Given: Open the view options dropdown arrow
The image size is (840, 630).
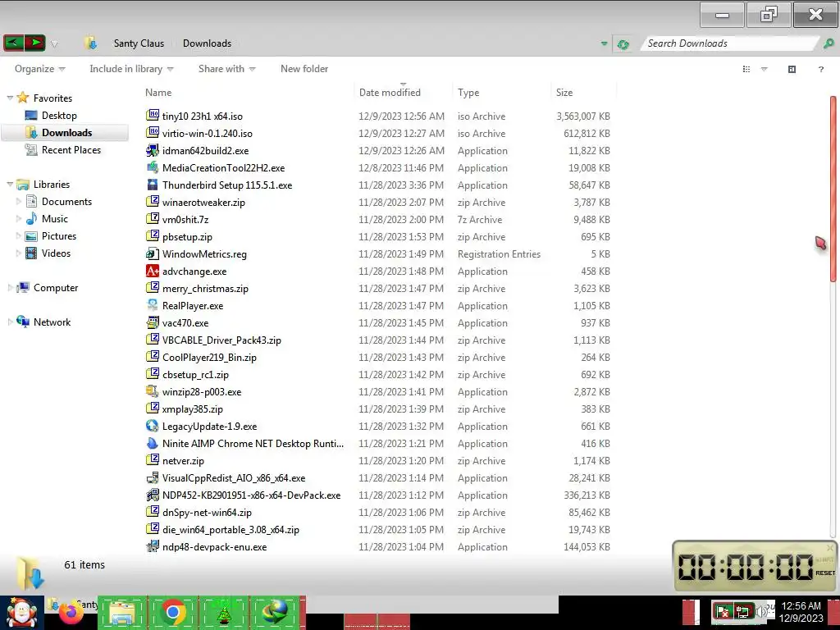Looking at the screenshot, I should pos(765,69).
